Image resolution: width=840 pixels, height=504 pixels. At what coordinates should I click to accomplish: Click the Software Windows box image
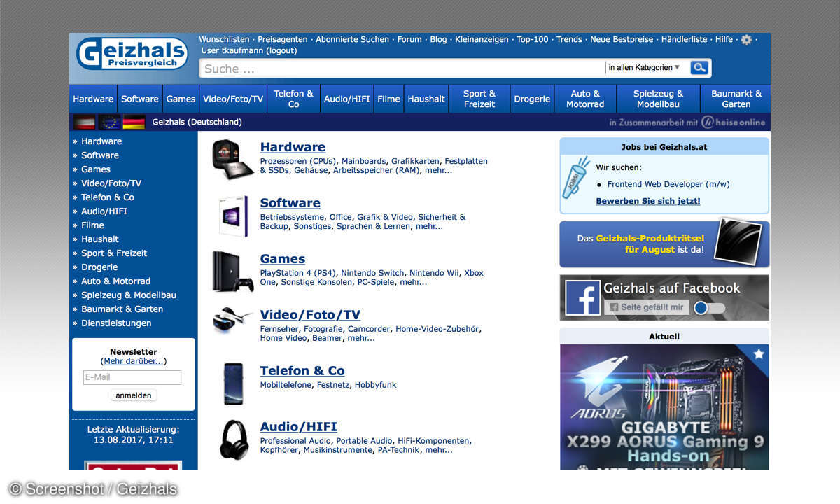(233, 216)
